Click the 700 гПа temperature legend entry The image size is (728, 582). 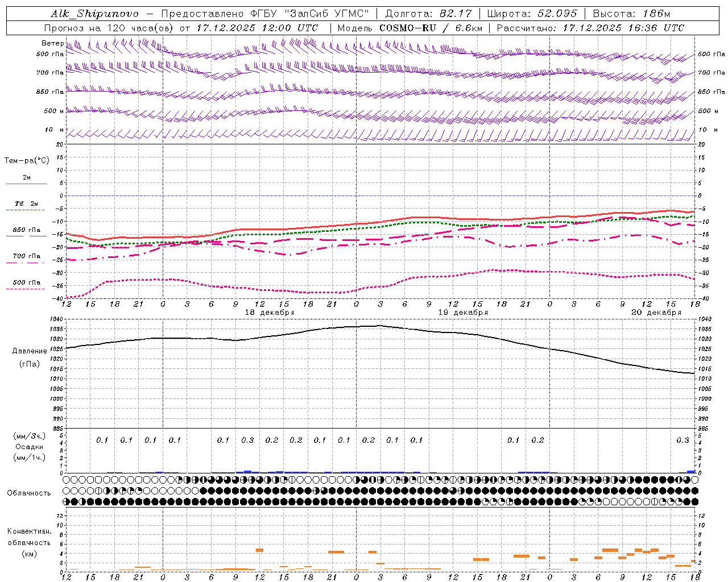(27, 256)
